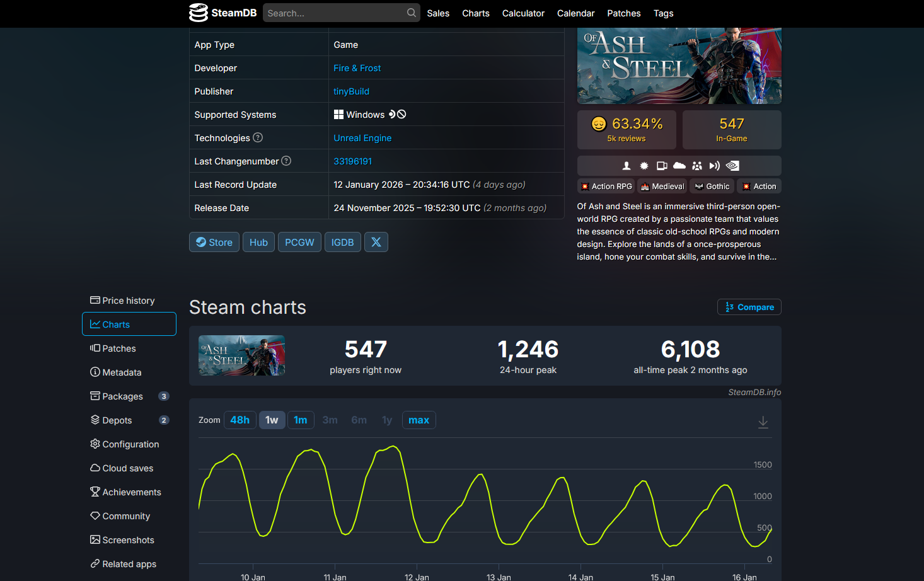
Task: Open the Screenshots section
Action: coord(129,540)
